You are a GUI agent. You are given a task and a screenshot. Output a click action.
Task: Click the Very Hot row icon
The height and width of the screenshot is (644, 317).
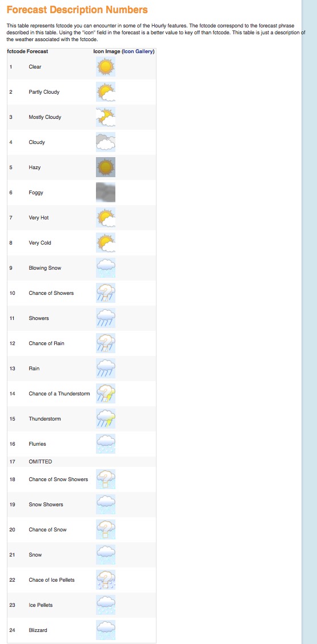tap(106, 218)
